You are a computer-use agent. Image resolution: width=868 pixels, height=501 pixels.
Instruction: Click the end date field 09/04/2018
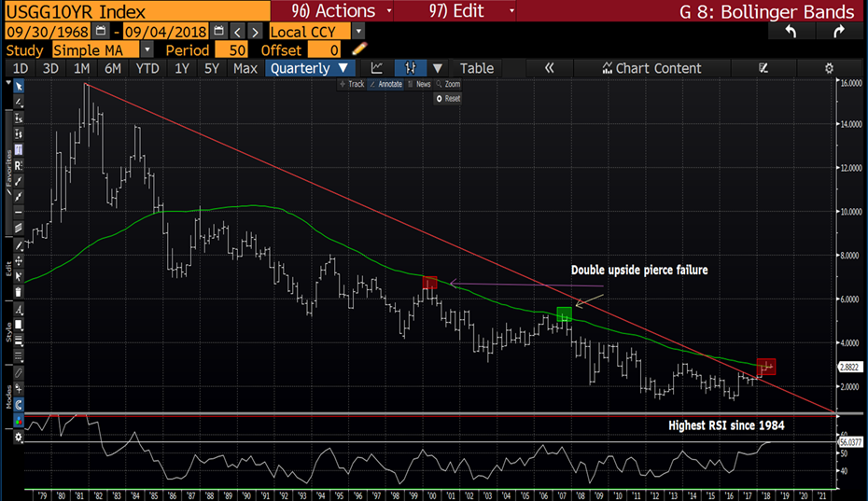(x=166, y=32)
